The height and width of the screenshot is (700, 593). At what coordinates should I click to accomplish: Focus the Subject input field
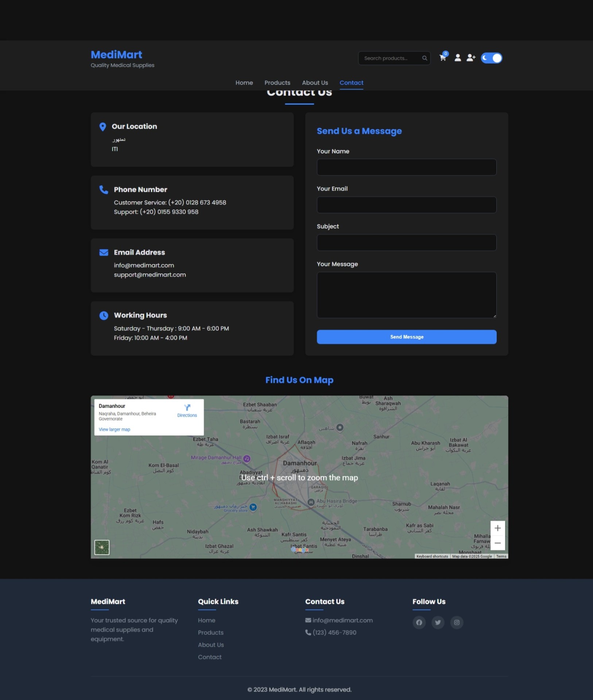[x=406, y=242]
